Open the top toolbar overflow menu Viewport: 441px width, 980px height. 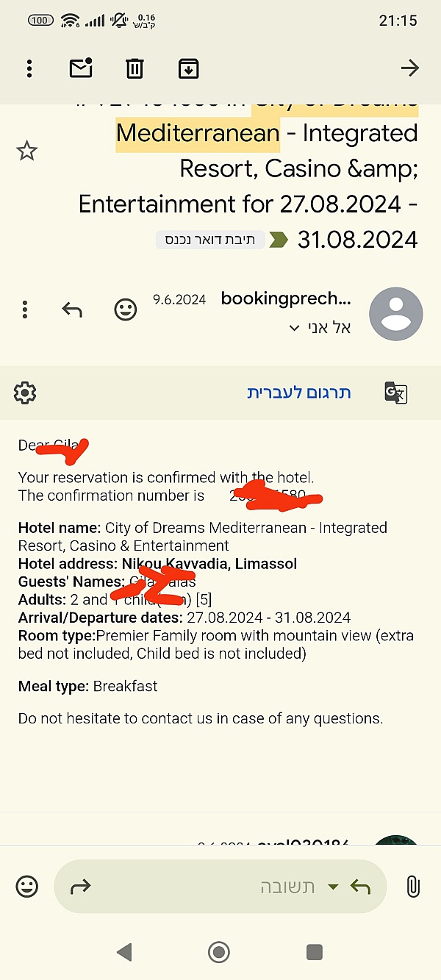[29, 68]
